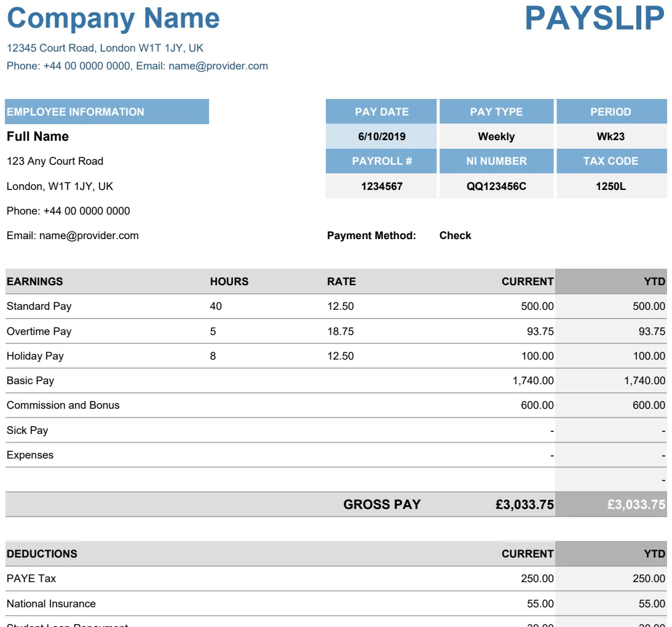Select Holiday Pay hours value 8
672x627 pixels.
click(x=213, y=356)
